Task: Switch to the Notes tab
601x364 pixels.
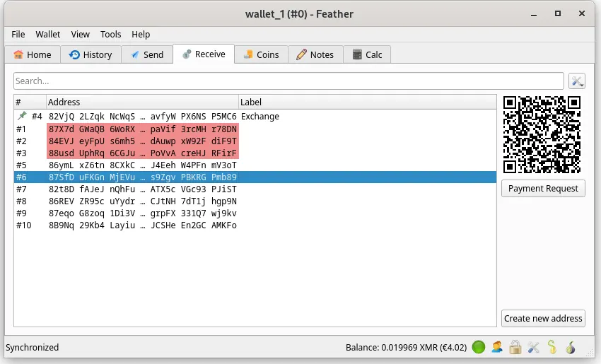Action: (315, 55)
